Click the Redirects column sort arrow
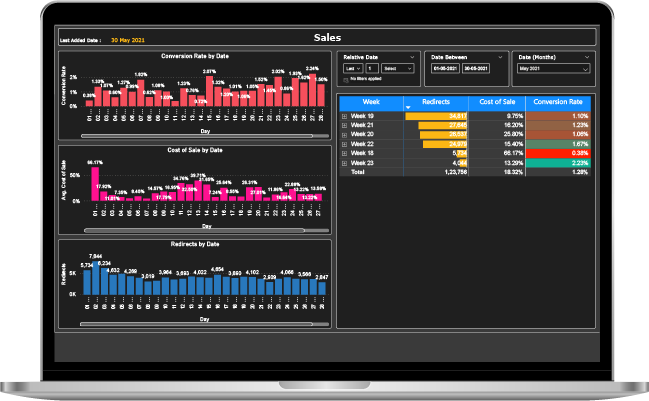 pos(408,108)
